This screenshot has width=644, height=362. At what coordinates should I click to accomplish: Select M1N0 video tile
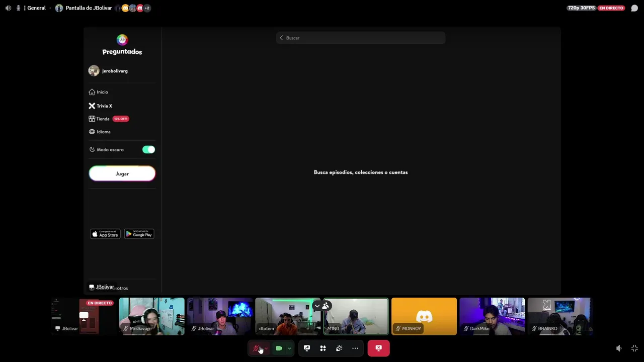[356, 316]
